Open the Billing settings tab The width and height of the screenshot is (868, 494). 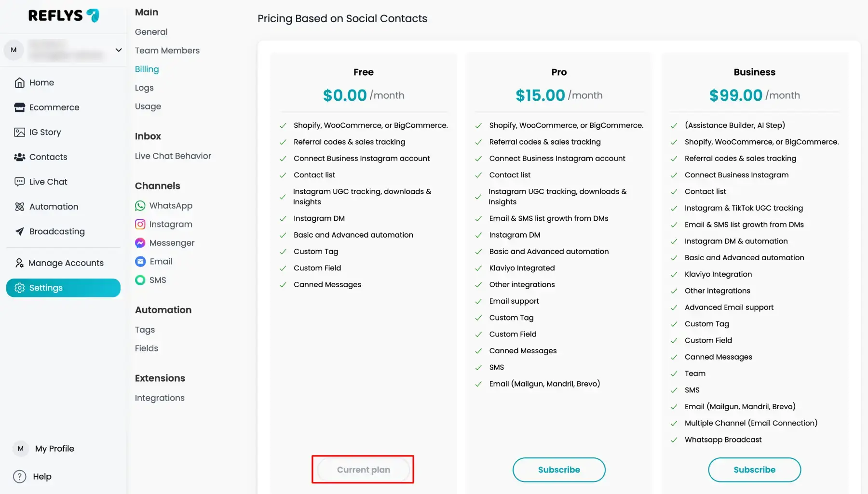pos(147,69)
